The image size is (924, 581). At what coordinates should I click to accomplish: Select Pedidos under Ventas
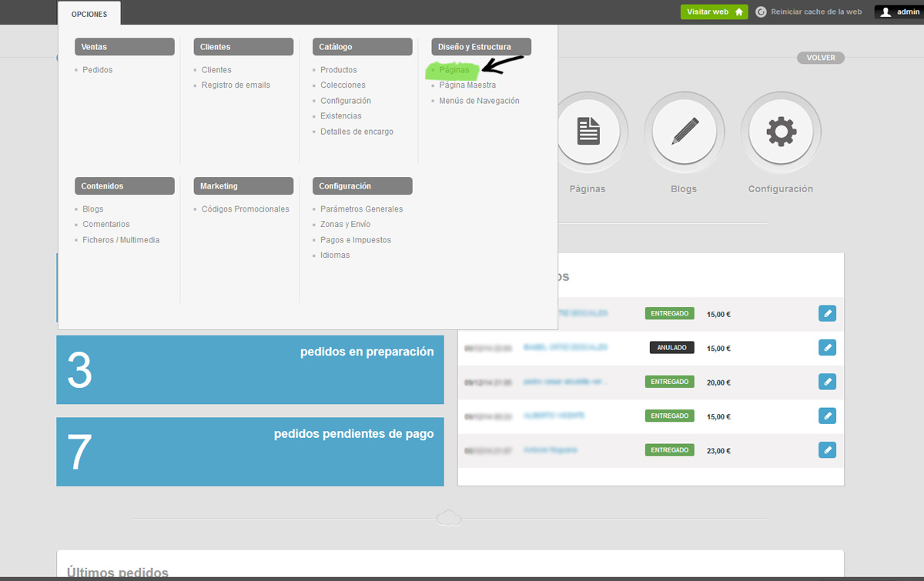tap(98, 70)
